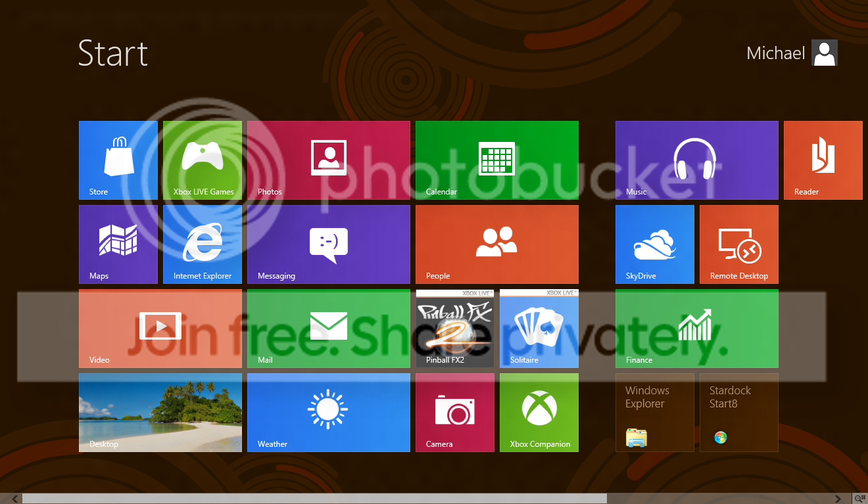Open the Weather tile
The width and height of the screenshot is (868, 504).
click(329, 413)
